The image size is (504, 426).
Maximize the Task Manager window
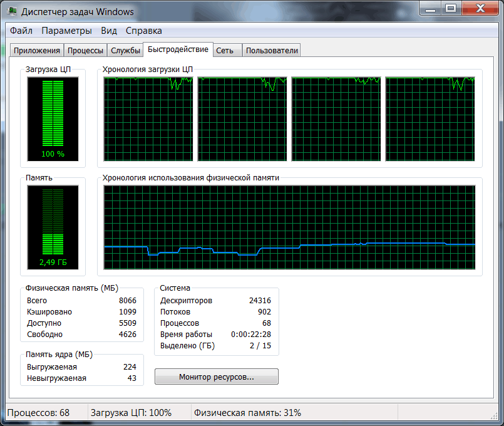(x=451, y=8)
